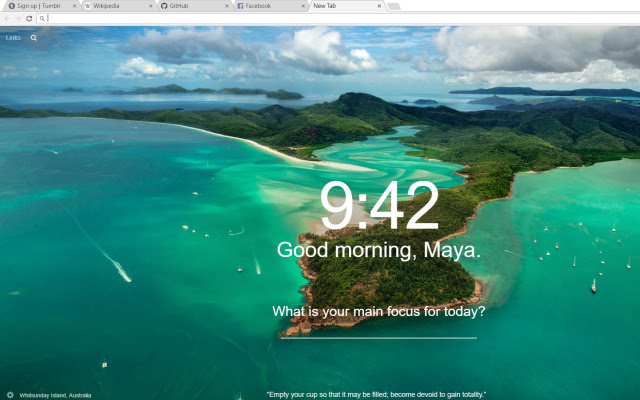Click the 9:42 clock display
This screenshot has width=640, height=400.
379,206
